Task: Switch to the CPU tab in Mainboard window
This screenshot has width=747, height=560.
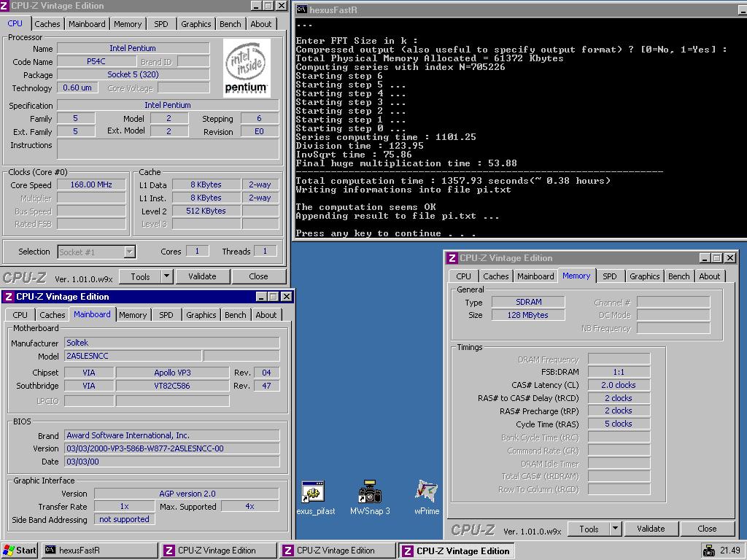Action: coord(20,315)
